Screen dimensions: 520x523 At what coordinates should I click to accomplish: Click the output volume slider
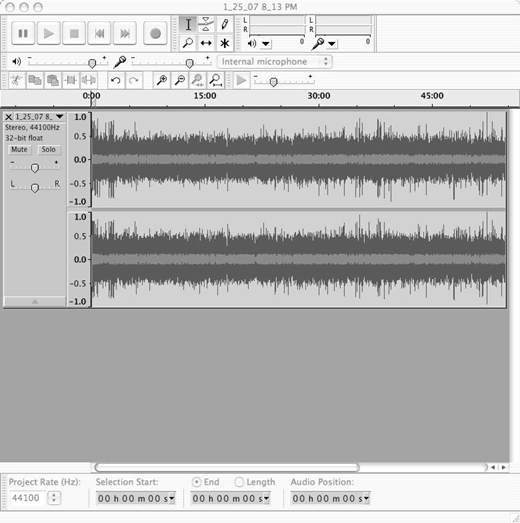[x=68, y=61]
